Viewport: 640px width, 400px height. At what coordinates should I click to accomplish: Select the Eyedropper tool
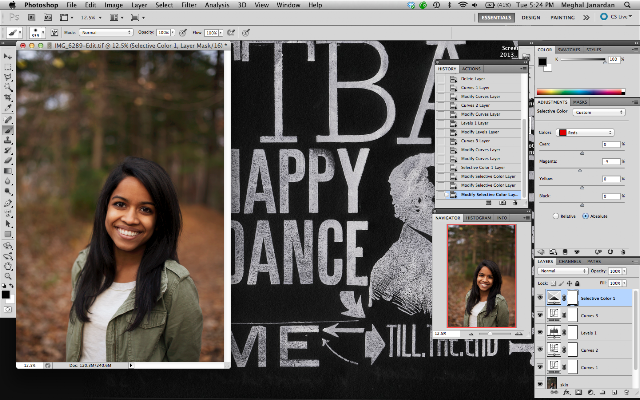click(x=8, y=108)
